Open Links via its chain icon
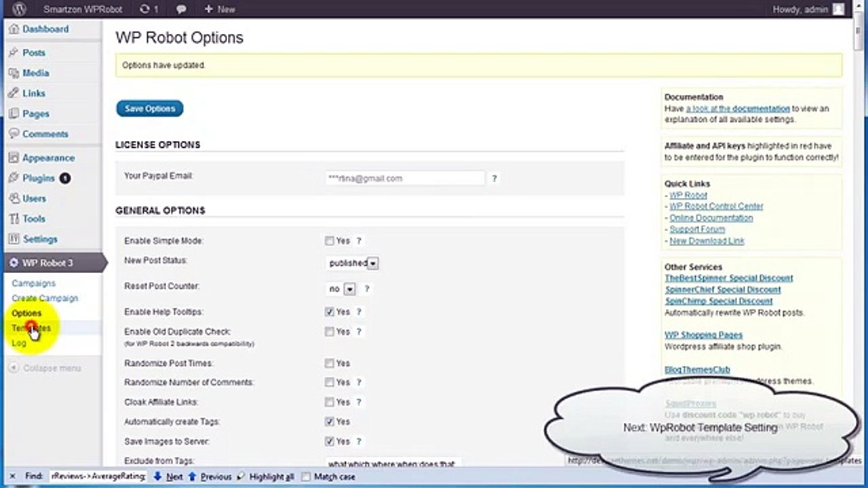Viewport: 868px width, 488px height. click(14, 93)
